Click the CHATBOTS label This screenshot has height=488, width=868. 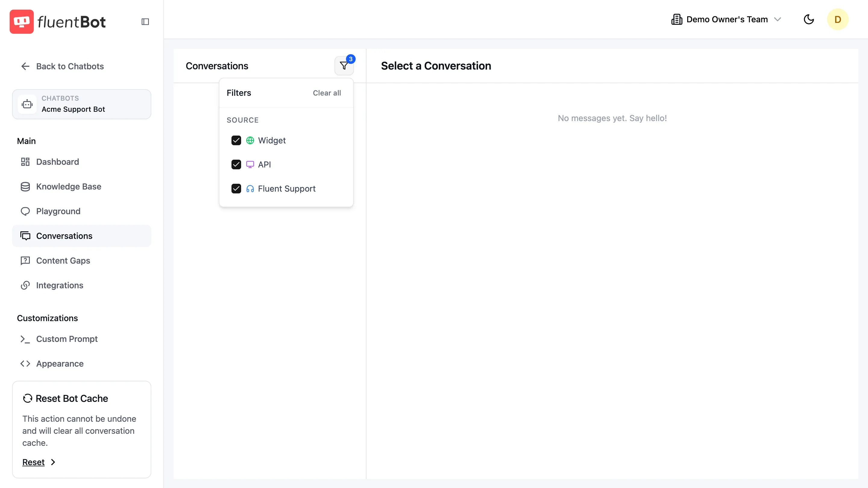60,98
